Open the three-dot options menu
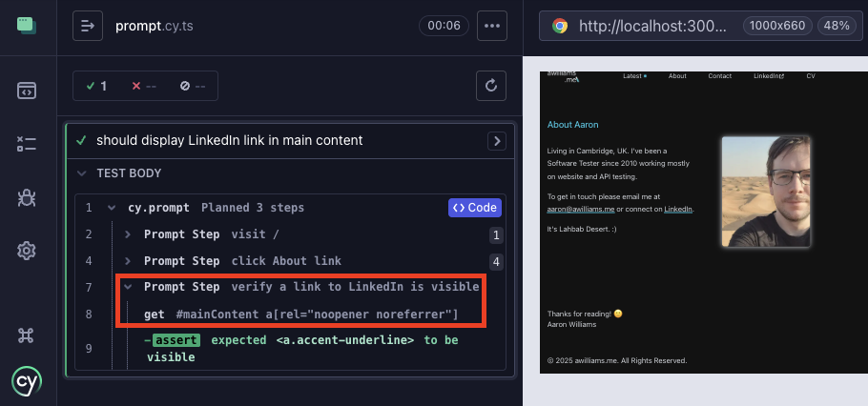This screenshot has width=868, height=406. pyautogui.click(x=492, y=26)
